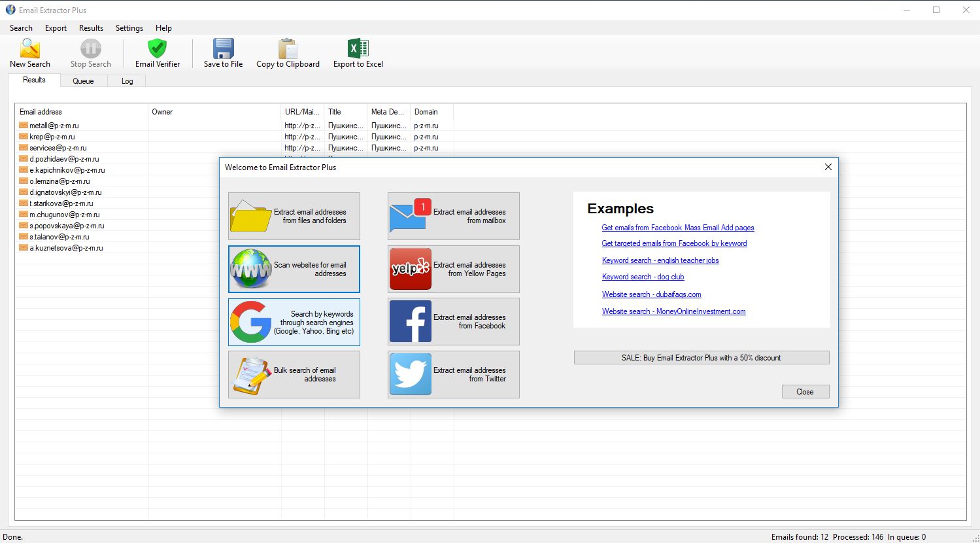This screenshot has height=543, width=980.
Task: Choose Extract email addresses from Yellow Pages
Action: click(454, 269)
